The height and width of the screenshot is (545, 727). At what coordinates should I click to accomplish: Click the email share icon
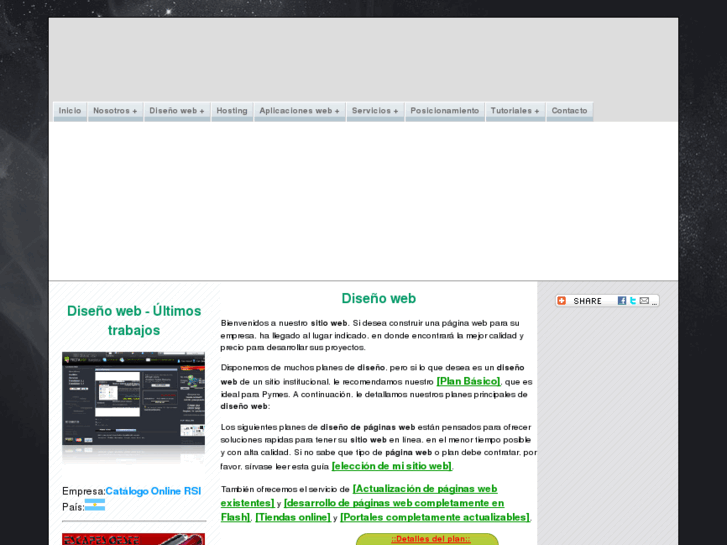click(644, 301)
